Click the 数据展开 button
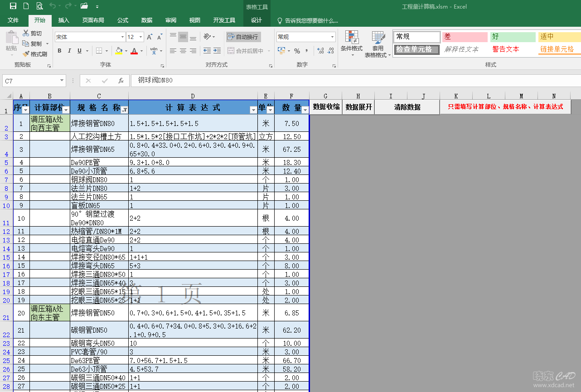Screen dimensions: 581x392 tap(358, 107)
